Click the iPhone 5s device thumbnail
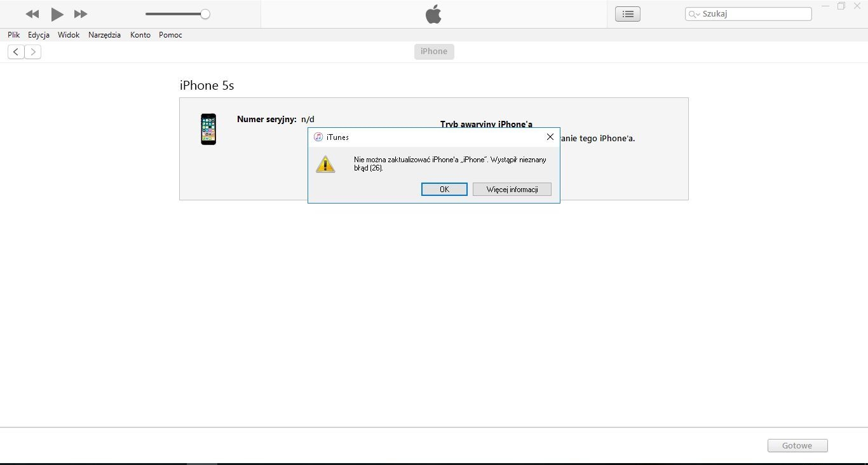Viewport: 868px width, 465px height. pyautogui.click(x=208, y=129)
